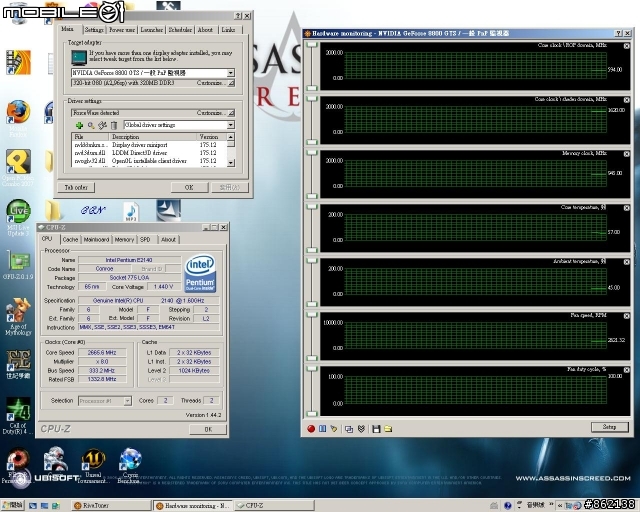Switch to the Mainboard tab in CPU-Z
The width and height of the screenshot is (640, 512).
pyautogui.click(x=96, y=240)
